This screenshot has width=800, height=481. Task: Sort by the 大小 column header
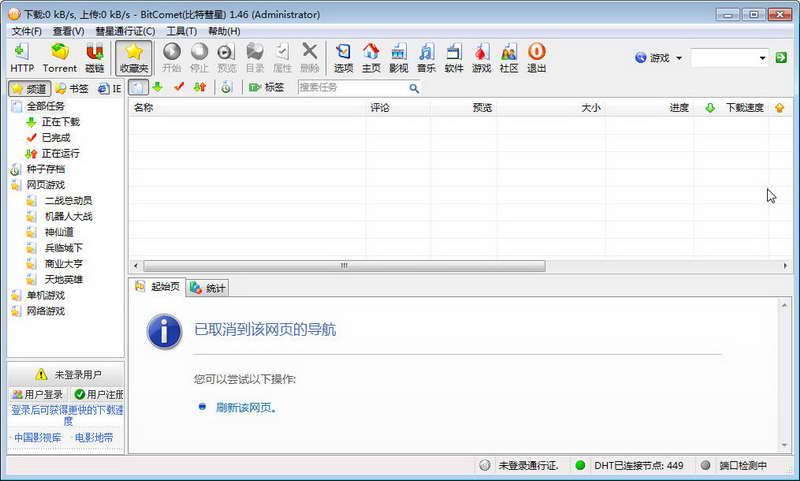551,108
